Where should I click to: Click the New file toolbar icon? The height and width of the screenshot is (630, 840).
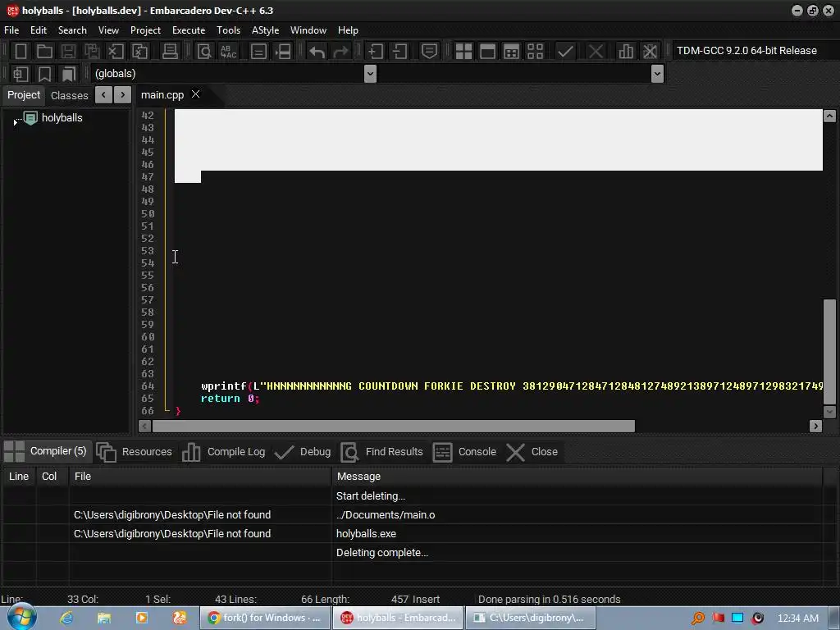click(x=21, y=52)
